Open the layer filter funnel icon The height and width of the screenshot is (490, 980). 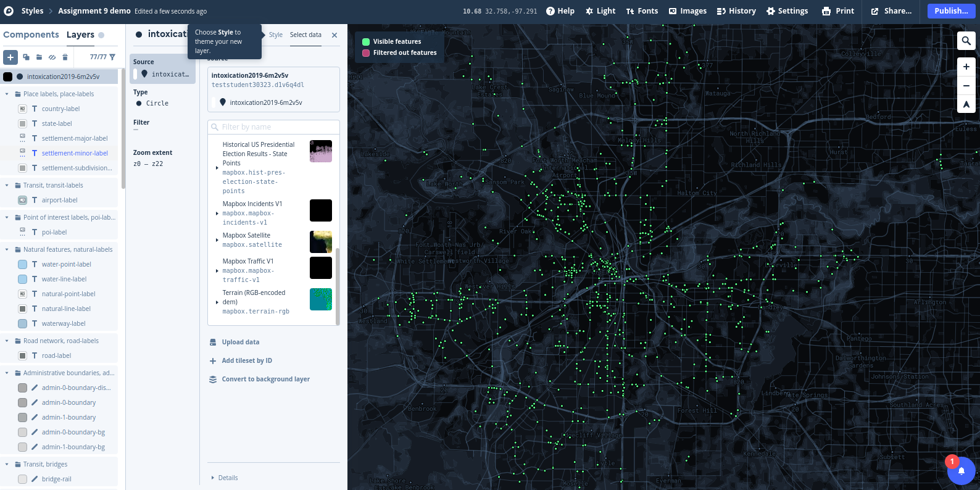point(112,57)
